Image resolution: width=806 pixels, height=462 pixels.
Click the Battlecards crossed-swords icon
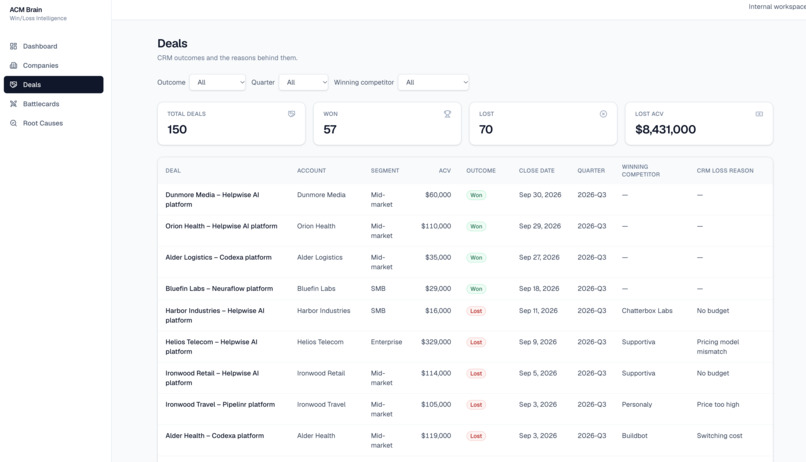tap(13, 104)
